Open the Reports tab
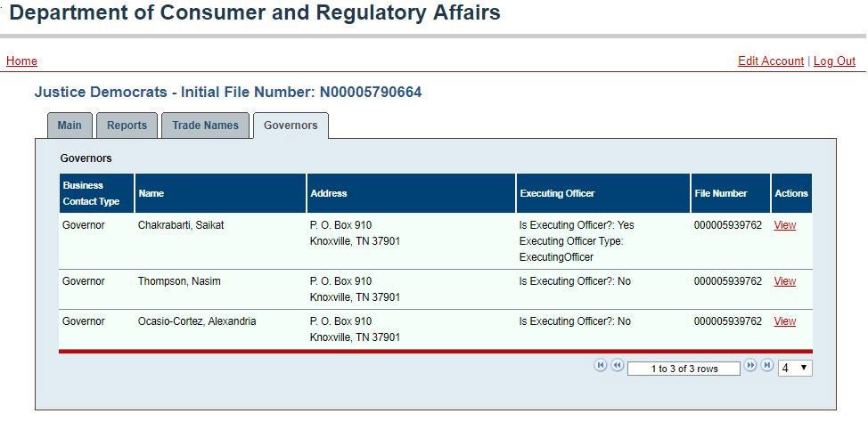This screenshot has height=422, width=868. pos(127,126)
